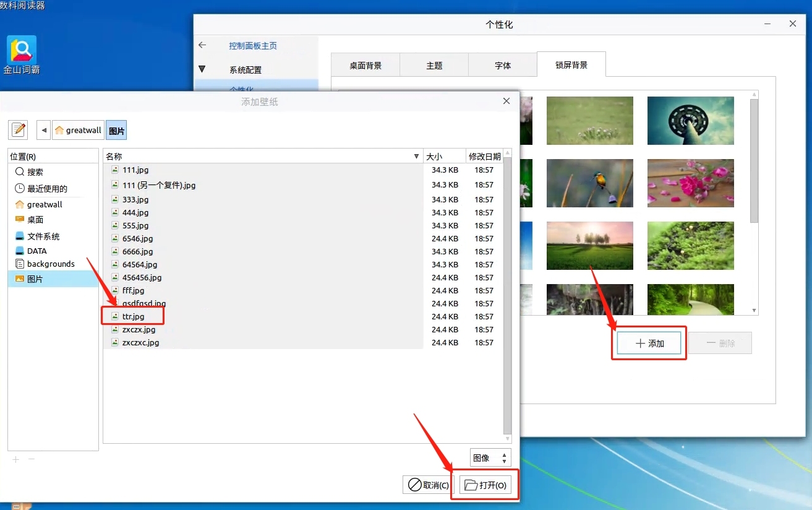
Task: Open greatwall in the places sidebar
Action: pos(53,204)
